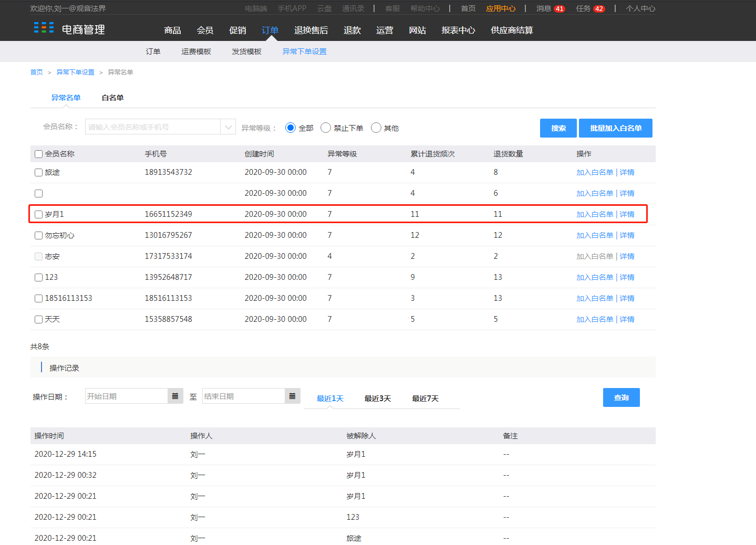This screenshot has height=545, width=756.
Task: Select the 最近3天 quick range tab
Action: [378, 399]
